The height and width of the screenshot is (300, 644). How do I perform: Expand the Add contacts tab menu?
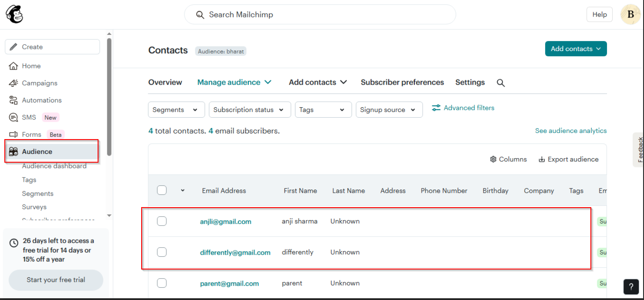click(x=318, y=82)
